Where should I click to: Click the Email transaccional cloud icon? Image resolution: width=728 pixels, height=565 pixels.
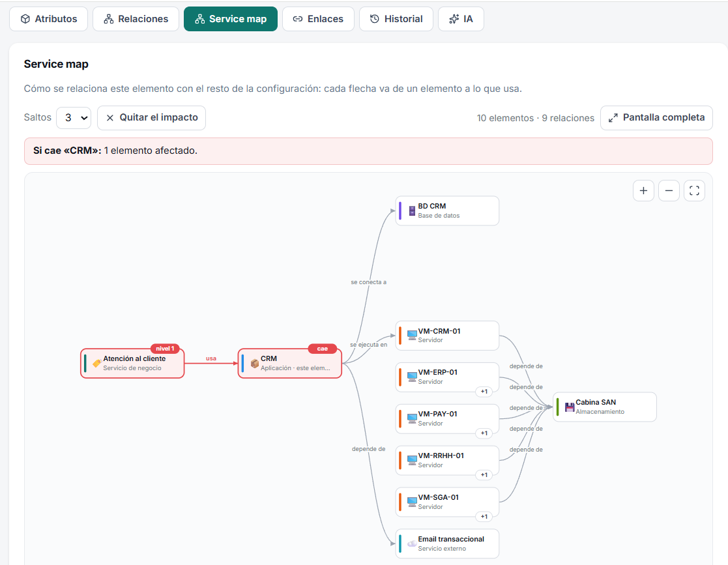pos(412,543)
